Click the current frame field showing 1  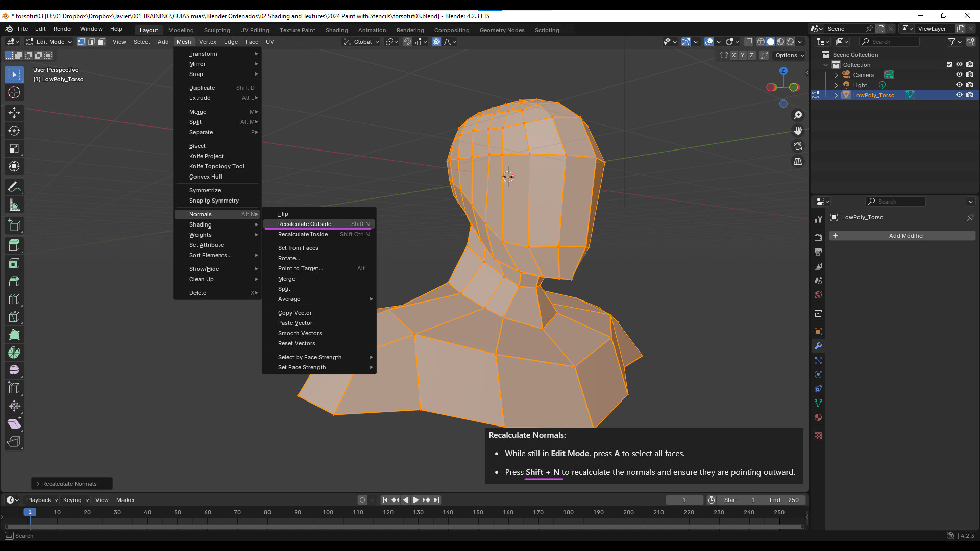tap(684, 500)
